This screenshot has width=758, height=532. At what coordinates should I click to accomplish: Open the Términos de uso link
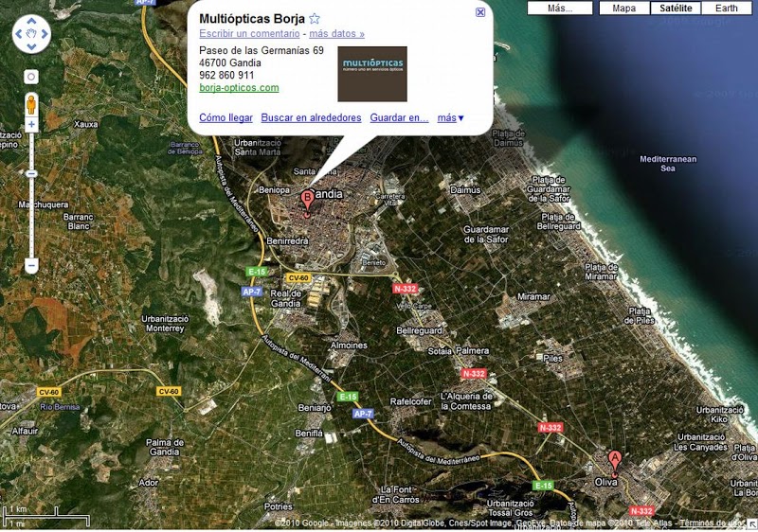coord(711,523)
